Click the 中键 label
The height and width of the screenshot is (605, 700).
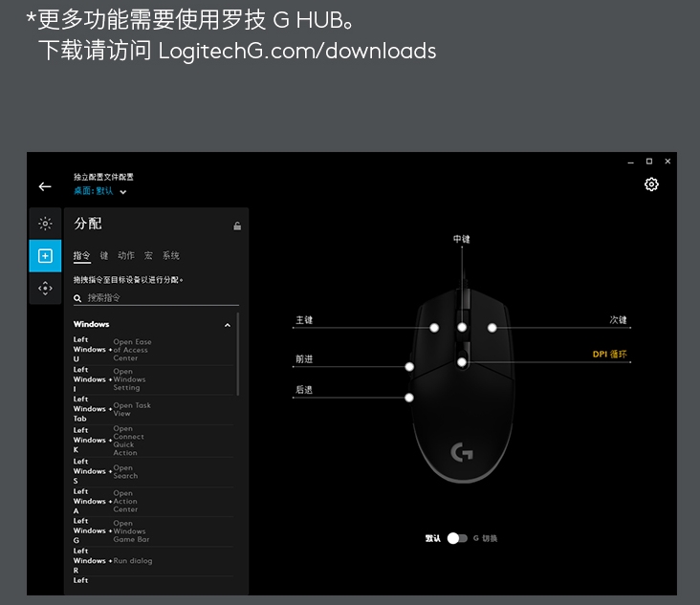462,239
